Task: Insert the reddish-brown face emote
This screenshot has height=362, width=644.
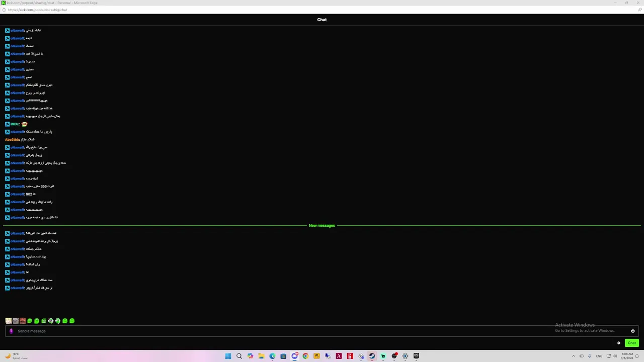Action: coord(23,321)
